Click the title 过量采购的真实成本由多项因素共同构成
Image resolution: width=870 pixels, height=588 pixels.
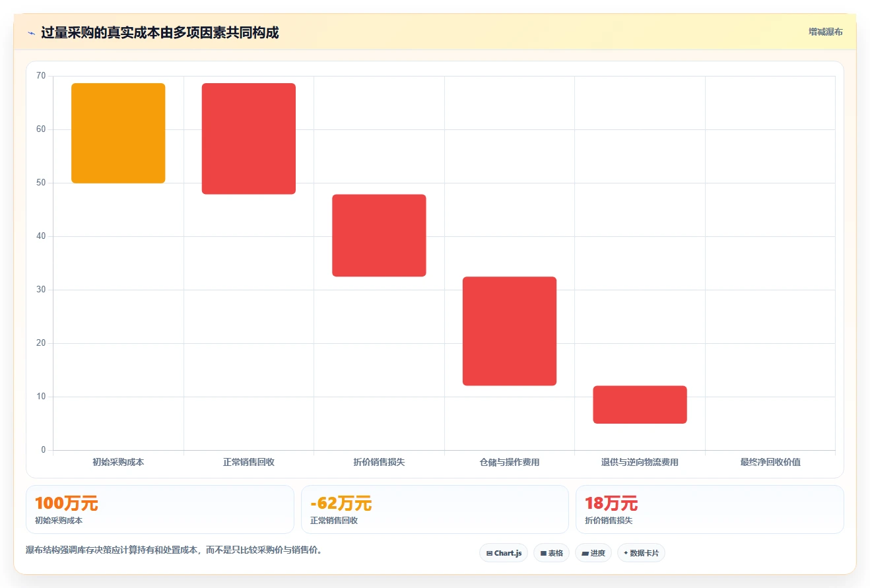[x=160, y=33]
